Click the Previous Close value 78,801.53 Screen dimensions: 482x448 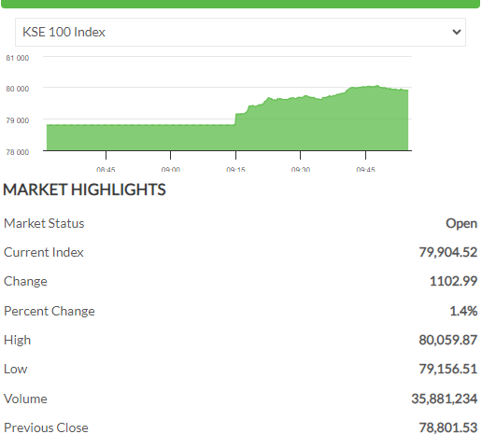point(447,427)
